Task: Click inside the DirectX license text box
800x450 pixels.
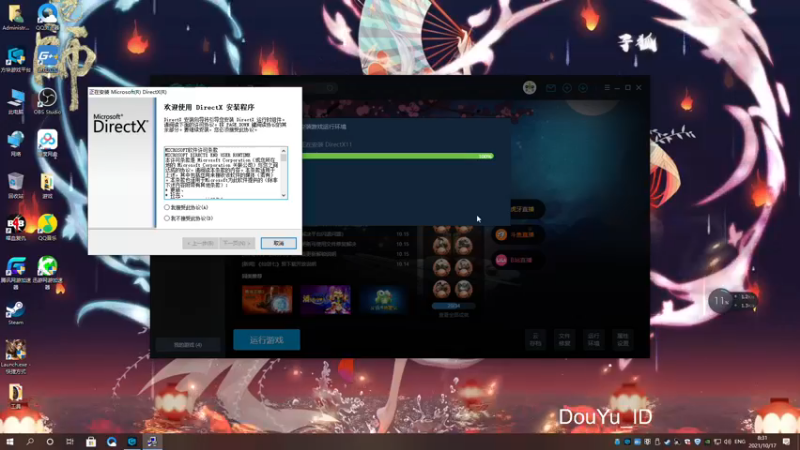Action: click(222, 172)
